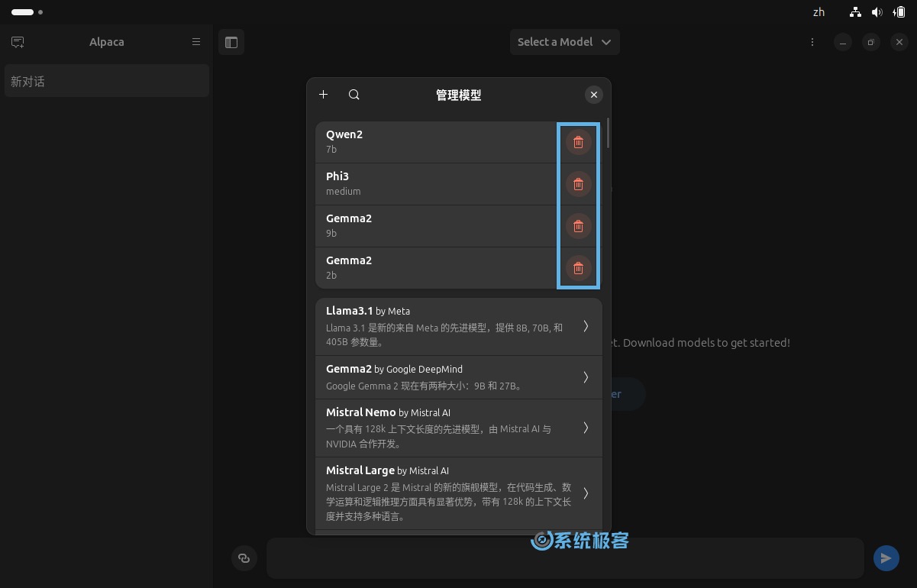
Task: Minimize the Alpaca window
Action: 842,42
